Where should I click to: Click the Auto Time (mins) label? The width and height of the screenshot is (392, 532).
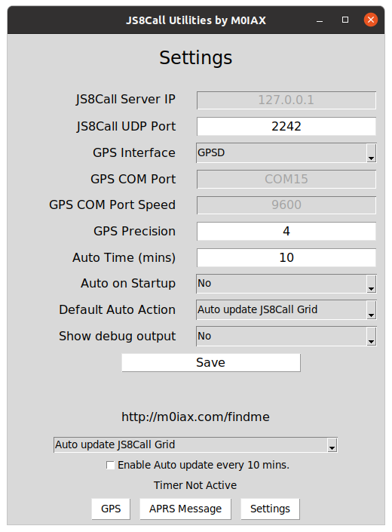point(124,258)
